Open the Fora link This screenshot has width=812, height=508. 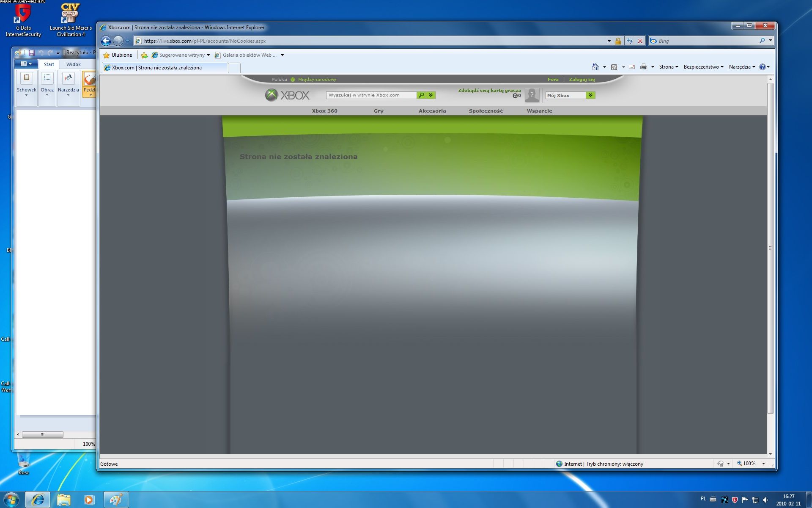tap(553, 80)
